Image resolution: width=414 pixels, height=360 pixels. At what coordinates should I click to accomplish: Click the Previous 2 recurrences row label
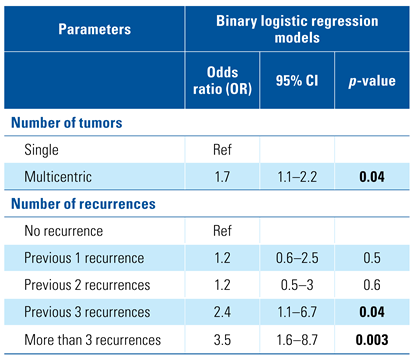(87, 285)
